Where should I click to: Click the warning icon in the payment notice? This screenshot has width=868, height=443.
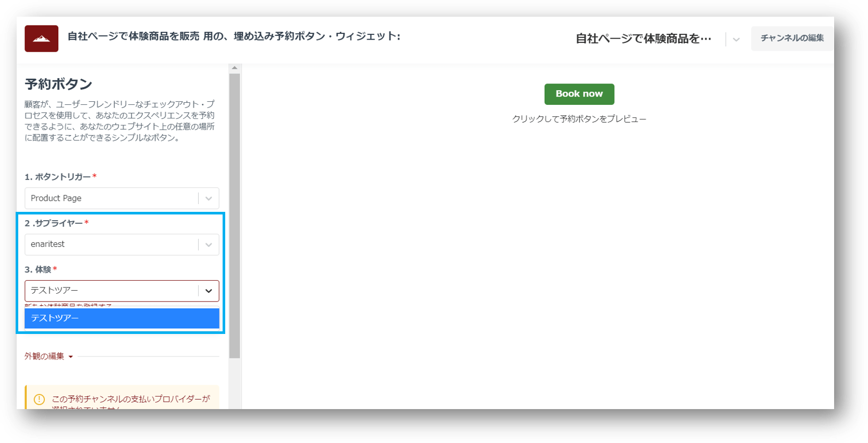point(39,399)
